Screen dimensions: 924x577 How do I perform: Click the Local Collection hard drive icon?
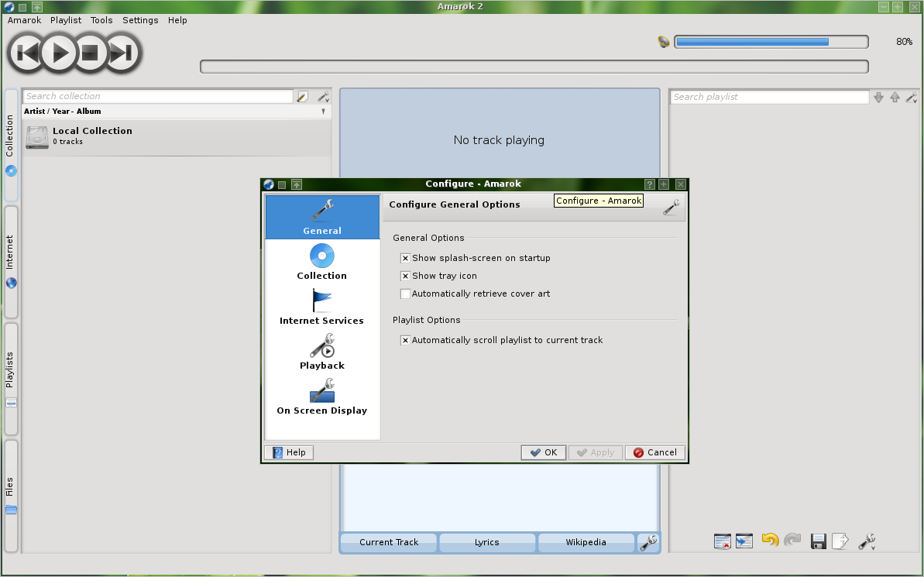pos(37,137)
